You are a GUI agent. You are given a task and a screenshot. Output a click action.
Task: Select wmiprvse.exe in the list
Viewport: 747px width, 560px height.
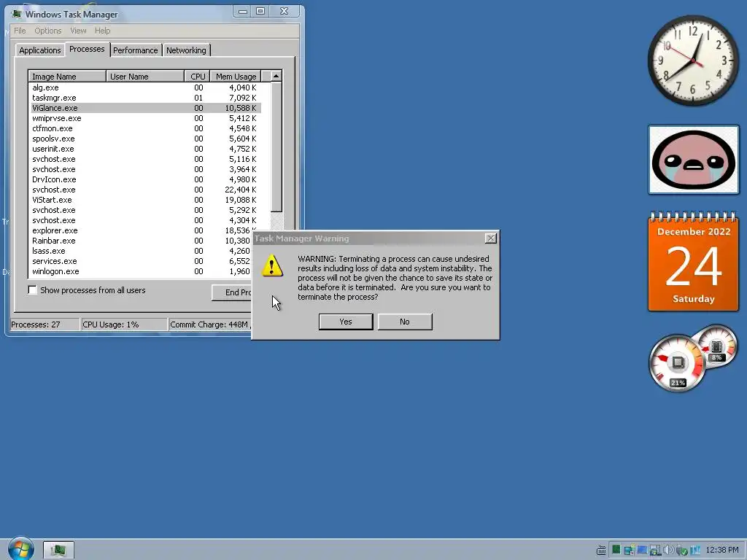[x=145, y=118]
